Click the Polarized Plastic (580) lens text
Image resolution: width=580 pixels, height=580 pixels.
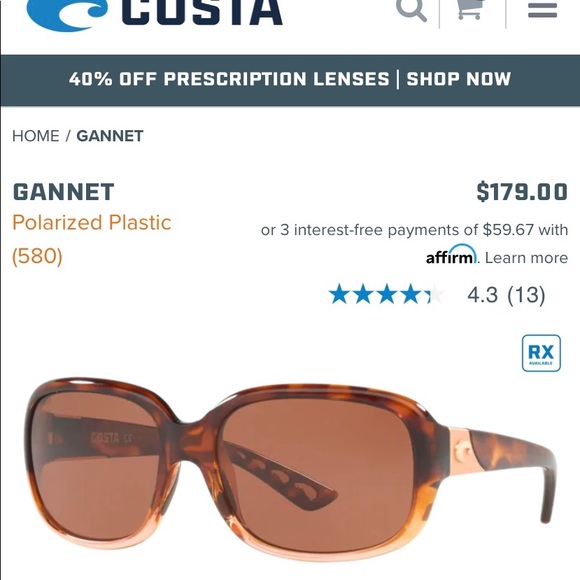pos(91,239)
